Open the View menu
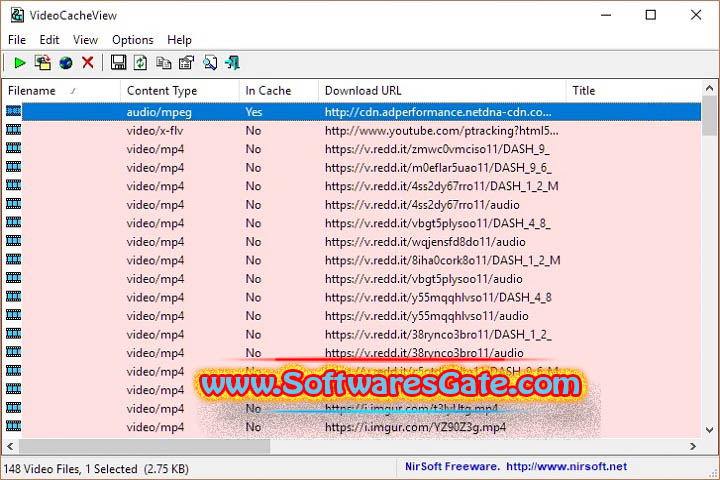This screenshot has width=720, height=480. [85, 40]
